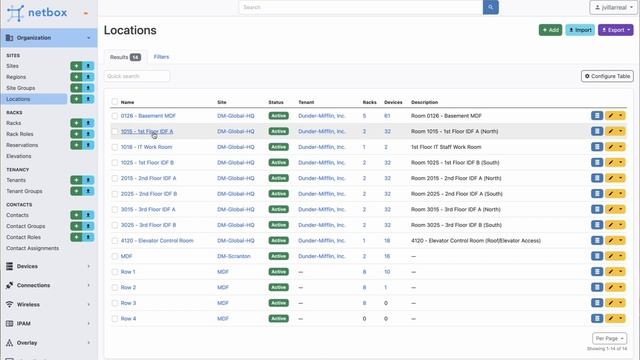The image size is (640, 360).
Task: Open the changelog icon for the MDF location row
Action: (597, 256)
